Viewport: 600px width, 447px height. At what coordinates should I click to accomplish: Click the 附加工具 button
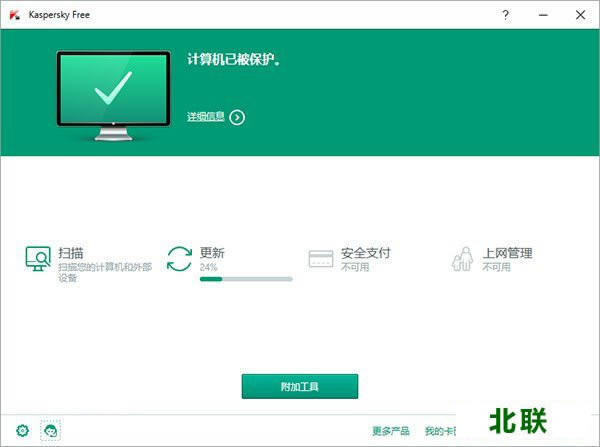(299, 386)
